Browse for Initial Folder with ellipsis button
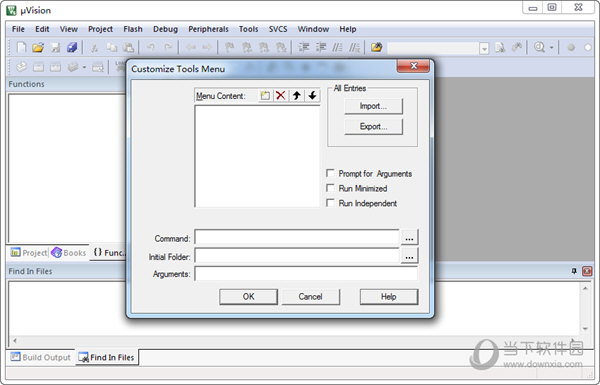600x385 pixels. pos(409,256)
